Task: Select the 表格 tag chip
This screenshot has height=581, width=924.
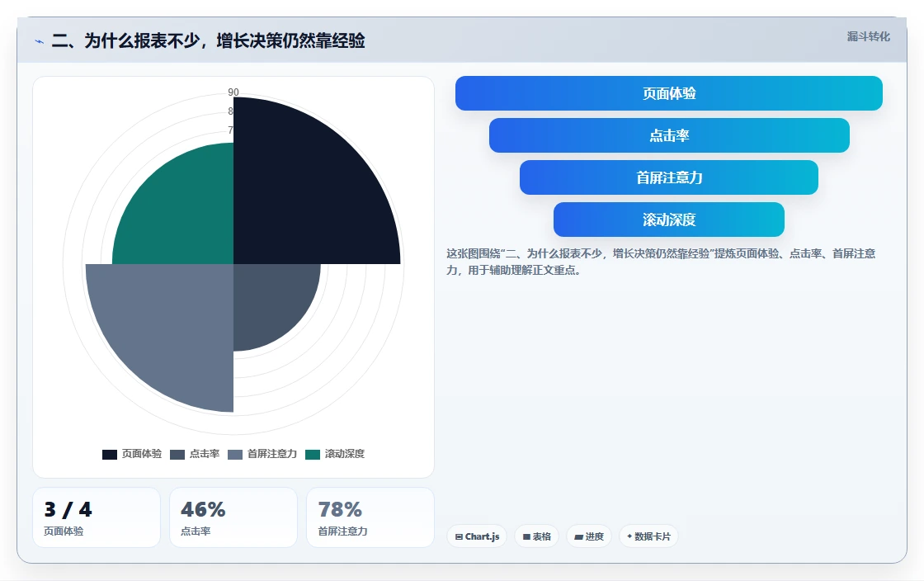Action: [537, 536]
